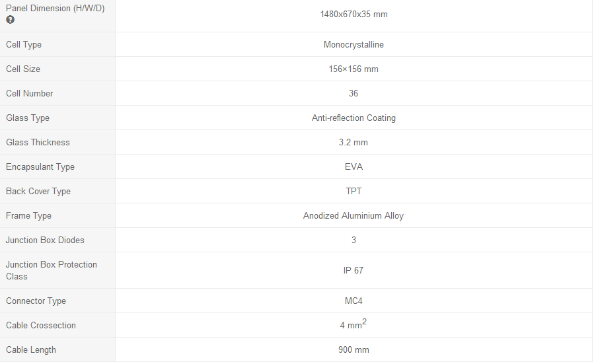Select the Cell Number label
596x364 pixels.
(29, 93)
